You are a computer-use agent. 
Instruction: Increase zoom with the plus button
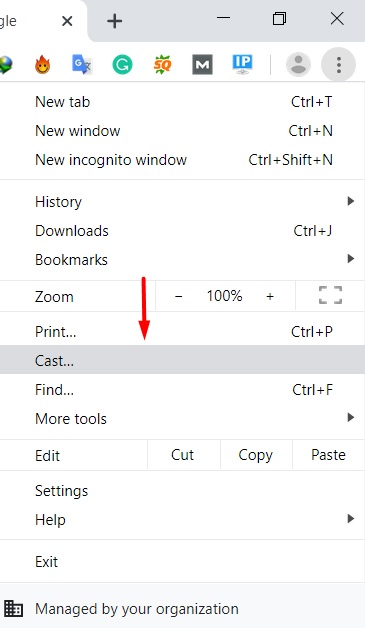click(270, 296)
